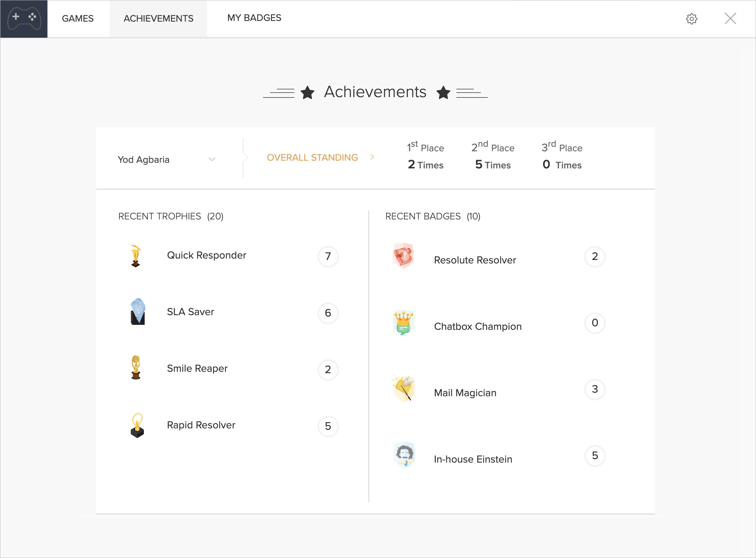Click the game controller logo icon
756x558 pixels.
(24, 19)
